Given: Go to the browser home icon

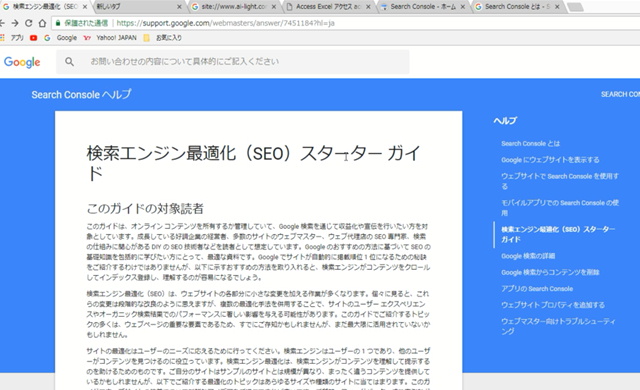Looking at the screenshot, I should point(42,23).
